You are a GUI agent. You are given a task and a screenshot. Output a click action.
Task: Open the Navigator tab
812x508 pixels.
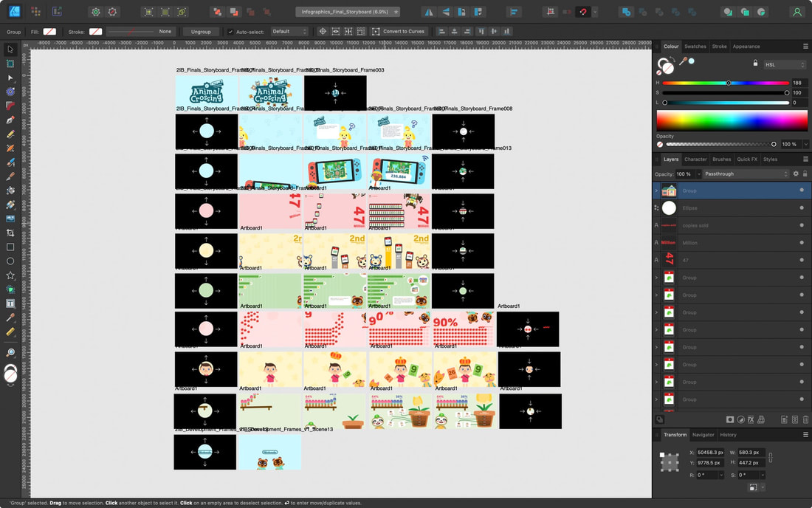click(x=703, y=434)
